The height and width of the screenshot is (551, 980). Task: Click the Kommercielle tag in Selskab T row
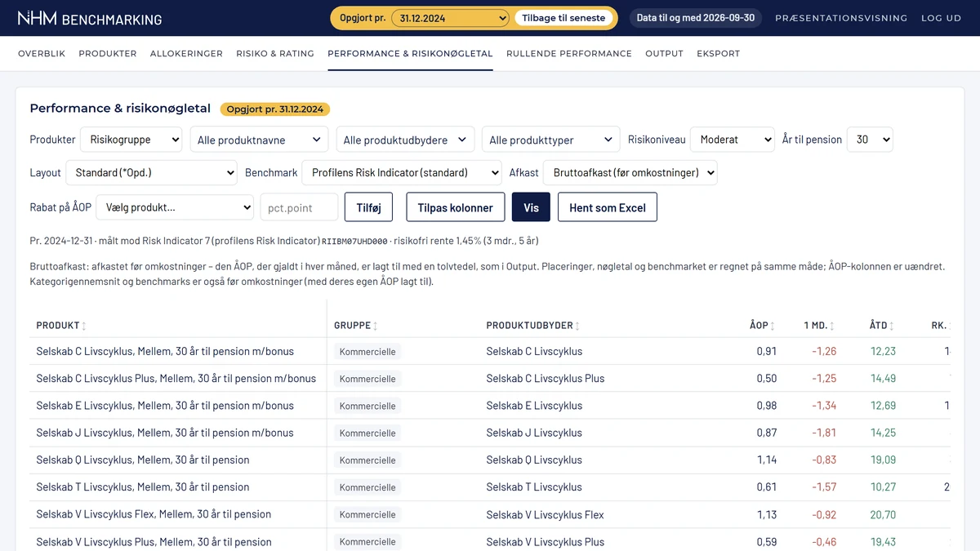tap(367, 487)
